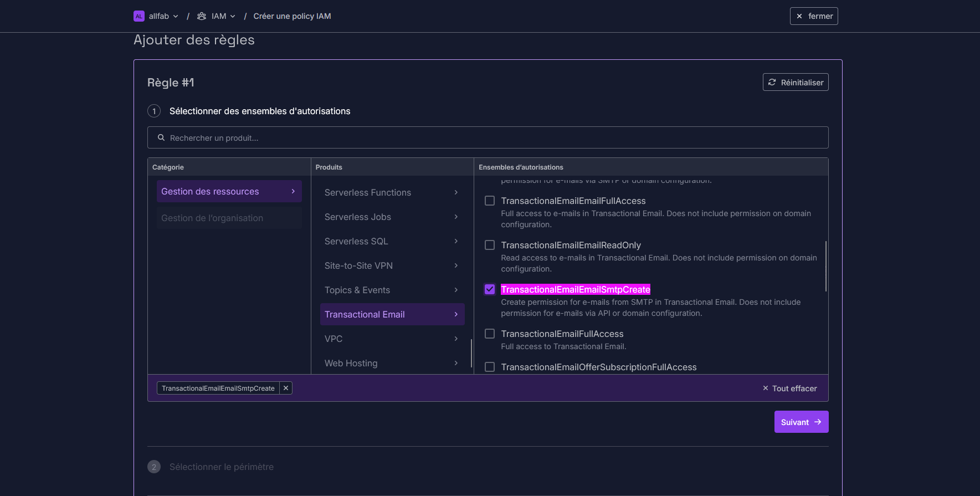Select Gestion des ressources category
The width and height of the screenshot is (980, 496).
coord(229,191)
